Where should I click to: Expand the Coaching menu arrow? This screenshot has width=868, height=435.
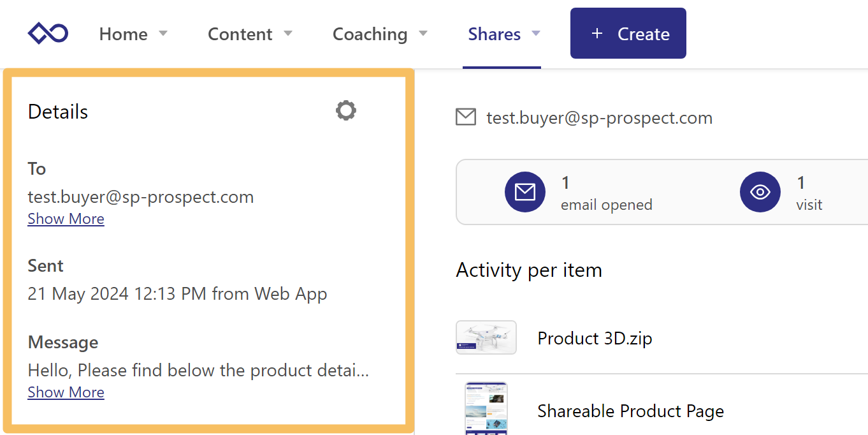pos(423,33)
